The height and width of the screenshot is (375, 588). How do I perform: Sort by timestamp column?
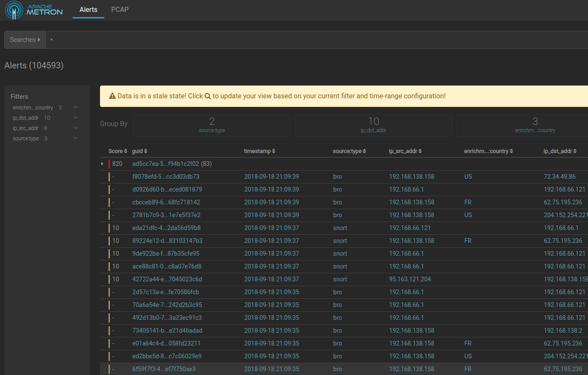point(260,151)
